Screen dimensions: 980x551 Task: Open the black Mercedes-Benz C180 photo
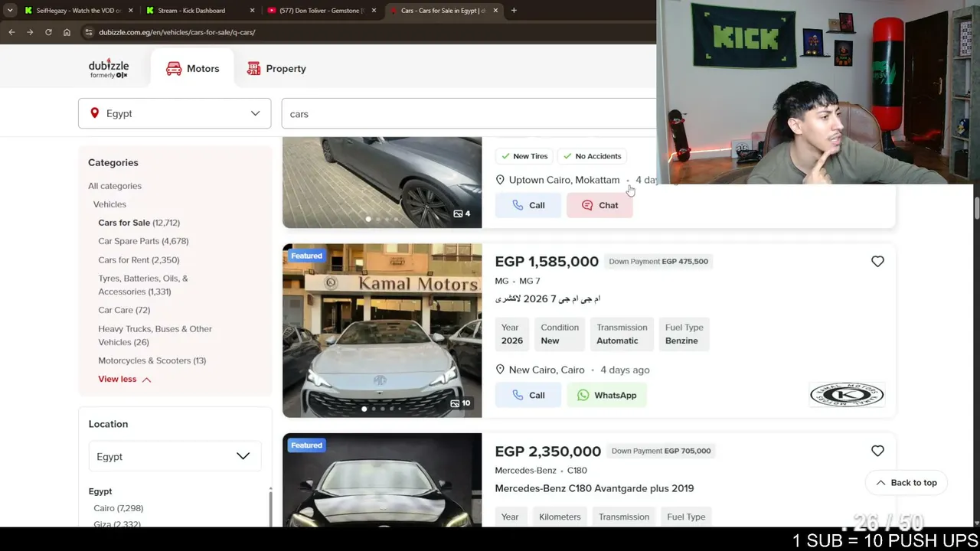click(x=382, y=480)
